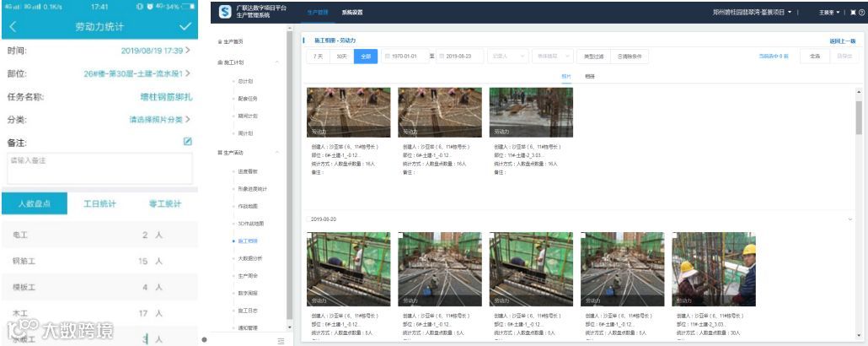
Task: Click the 全部 range button
Action: point(366,57)
